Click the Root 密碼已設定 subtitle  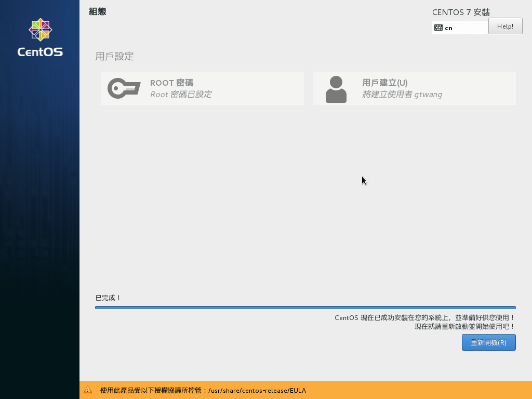pos(180,95)
